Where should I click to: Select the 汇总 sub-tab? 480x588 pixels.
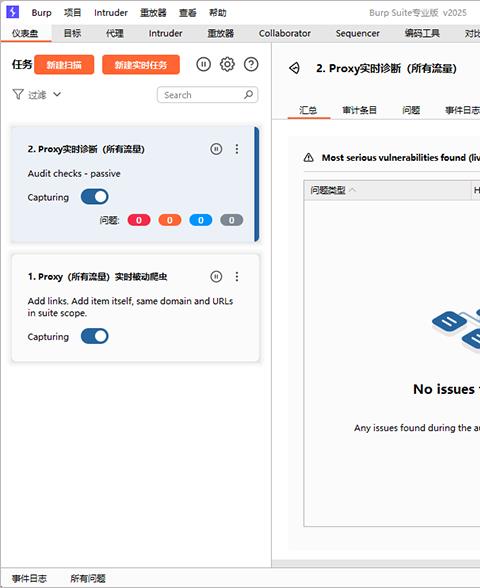(x=308, y=110)
